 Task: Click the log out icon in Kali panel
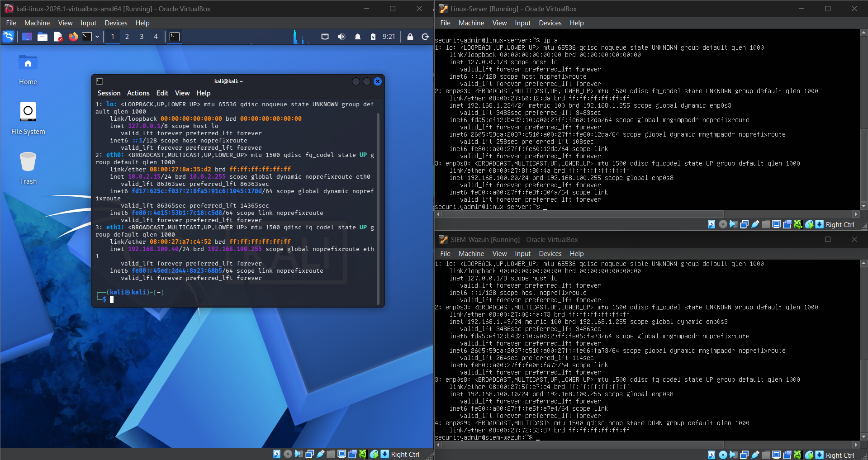point(425,37)
